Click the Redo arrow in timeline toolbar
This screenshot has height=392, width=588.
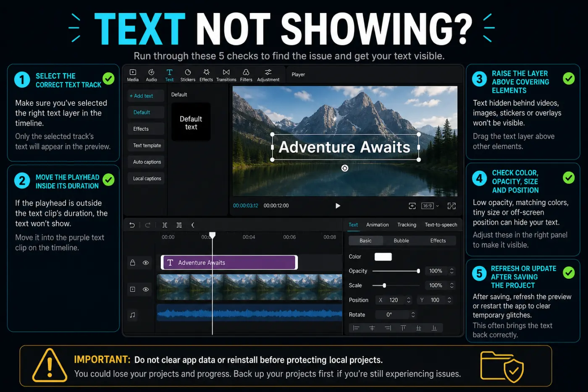[x=148, y=225]
